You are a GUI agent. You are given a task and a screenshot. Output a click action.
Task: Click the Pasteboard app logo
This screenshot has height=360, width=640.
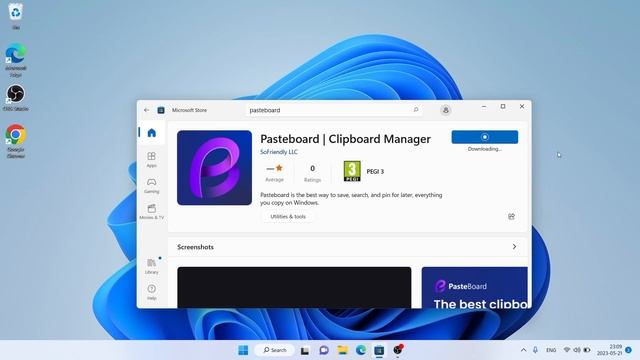point(214,168)
